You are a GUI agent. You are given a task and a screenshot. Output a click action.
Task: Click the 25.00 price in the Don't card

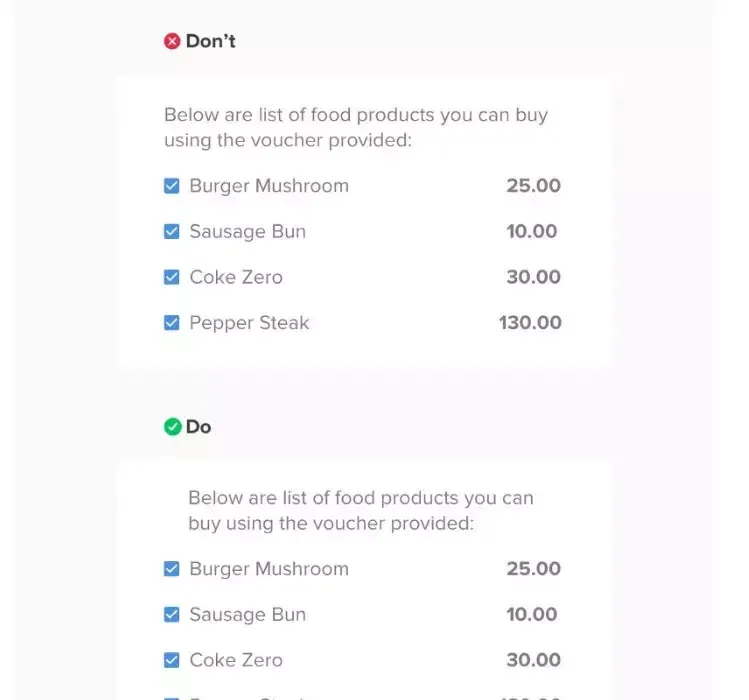coord(533,186)
